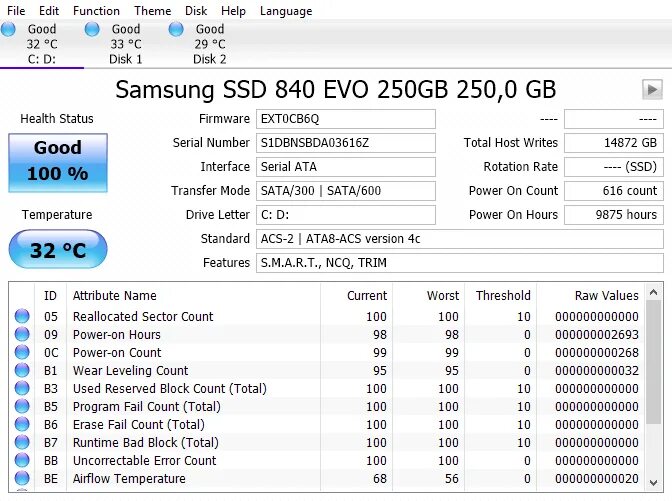This screenshot has width=672, height=501.
Task: Select Used Reserved Block Count (Total) text
Action: 170,389
